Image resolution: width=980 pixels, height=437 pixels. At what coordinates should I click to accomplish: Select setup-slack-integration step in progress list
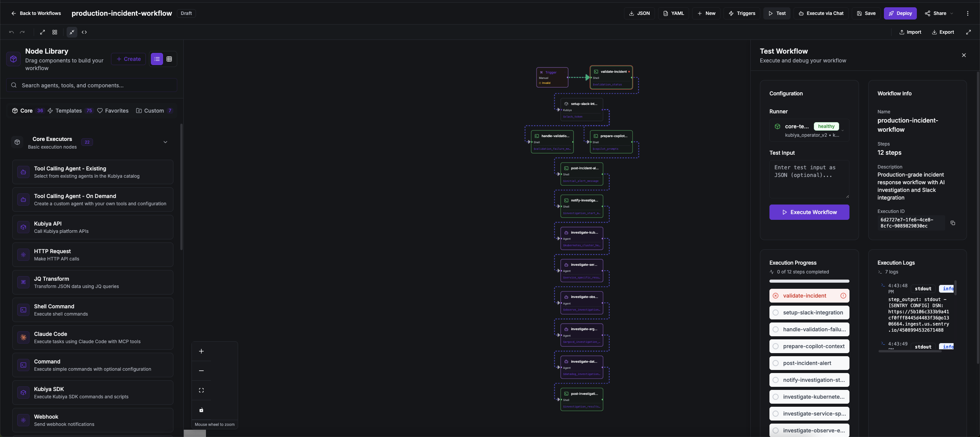click(x=809, y=313)
